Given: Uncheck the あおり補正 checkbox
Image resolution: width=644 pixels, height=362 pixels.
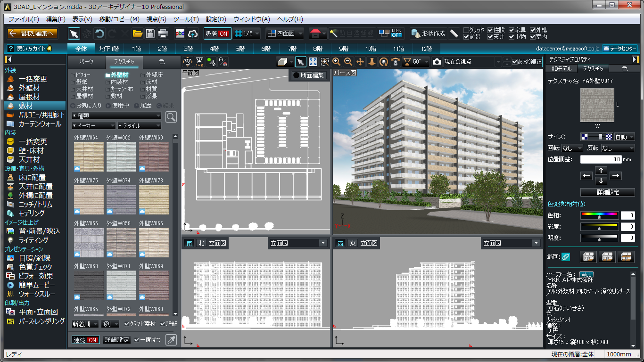Looking at the screenshot, I should [x=515, y=62].
